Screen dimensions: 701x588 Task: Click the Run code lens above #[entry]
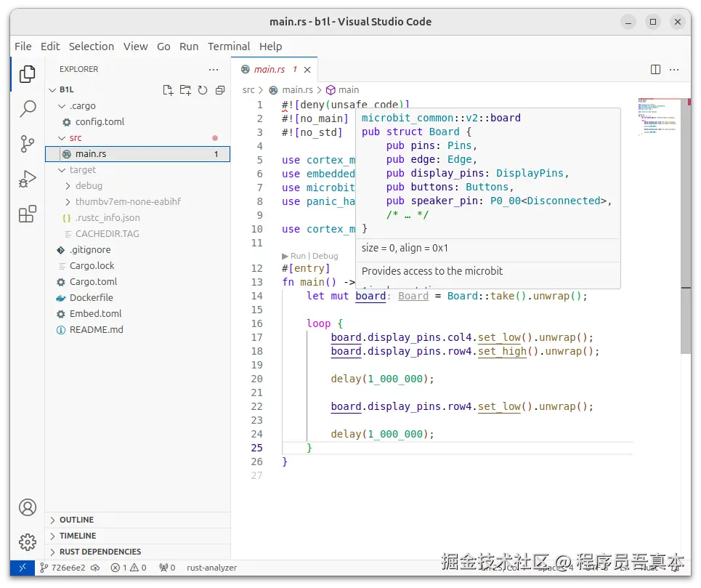[x=293, y=257]
